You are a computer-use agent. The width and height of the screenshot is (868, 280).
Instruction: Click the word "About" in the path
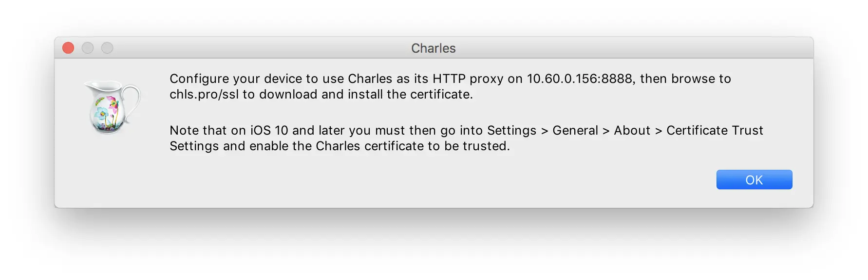[x=632, y=131]
